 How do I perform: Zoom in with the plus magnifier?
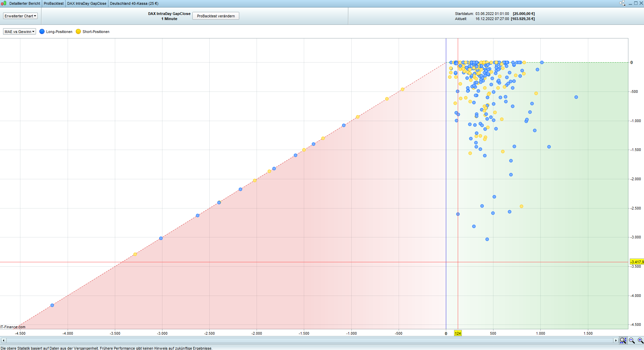pos(640,340)
